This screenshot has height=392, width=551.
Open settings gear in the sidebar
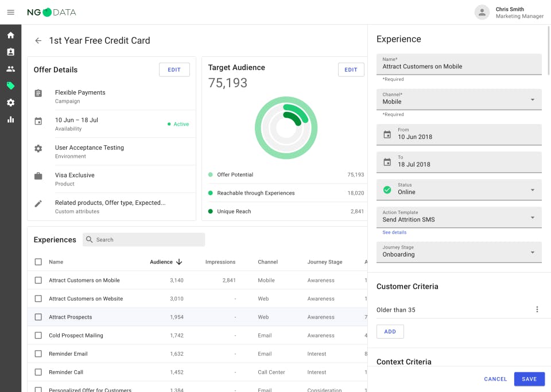point(10,103)
